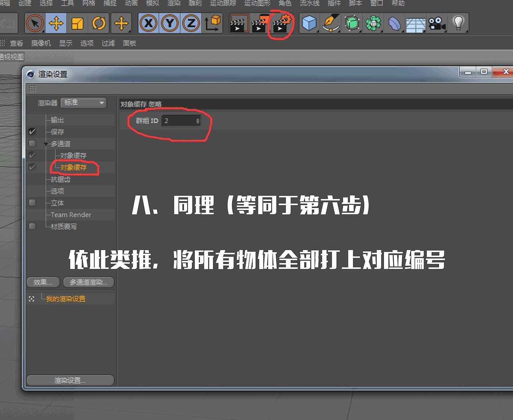The width and height of the screenshot is (513, 420).
Task: Select the spline pen tool icon
Action: point(330,23)
